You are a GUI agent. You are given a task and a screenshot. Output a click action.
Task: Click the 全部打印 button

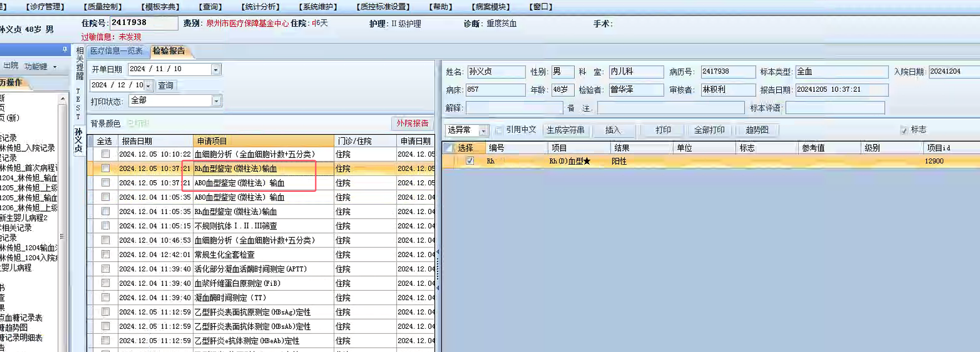pyautogui.click(x=709, y=130)
